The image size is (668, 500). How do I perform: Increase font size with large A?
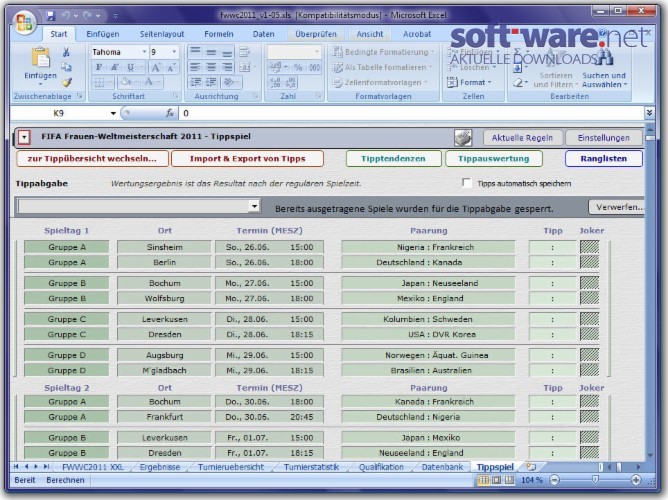click(x=155, y=67)
